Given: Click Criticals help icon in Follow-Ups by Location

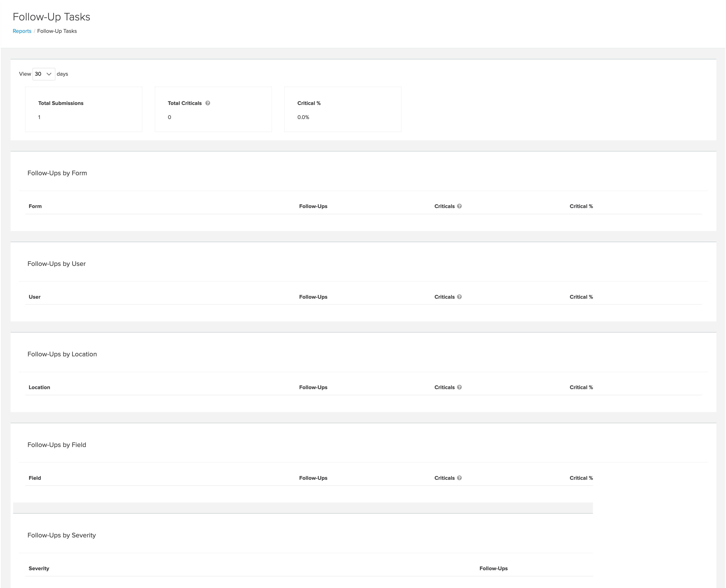Looking at the screenshot, I should point(459,387).
